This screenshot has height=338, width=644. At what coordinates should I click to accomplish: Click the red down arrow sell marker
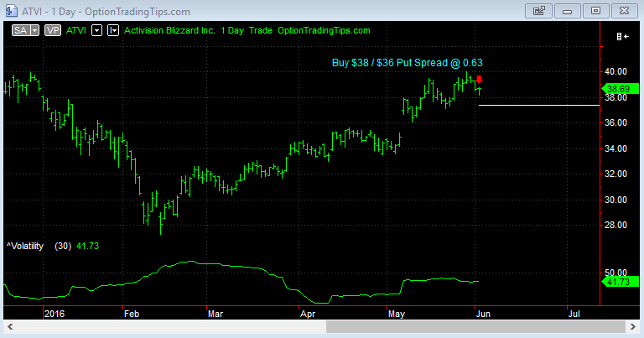pyautogui.click(x=480, y=80)
